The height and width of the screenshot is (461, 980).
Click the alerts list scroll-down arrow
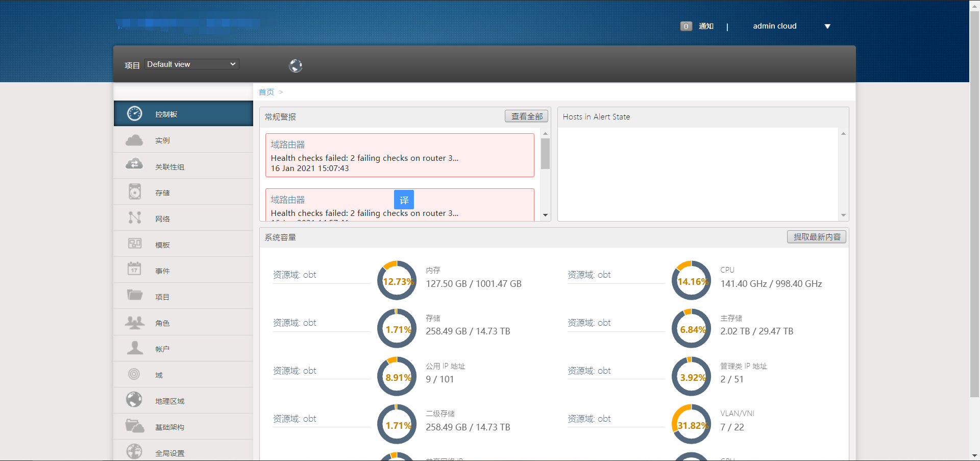[546, 215]
